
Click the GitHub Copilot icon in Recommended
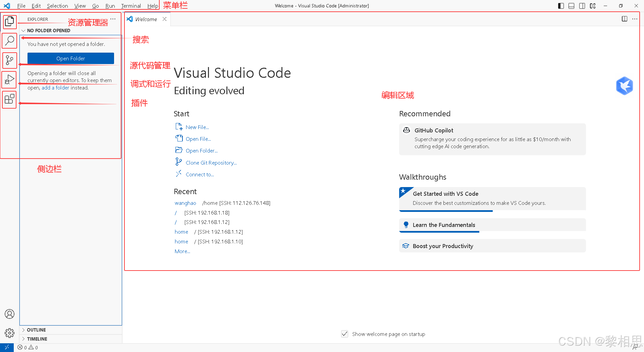tap(407, 130)
